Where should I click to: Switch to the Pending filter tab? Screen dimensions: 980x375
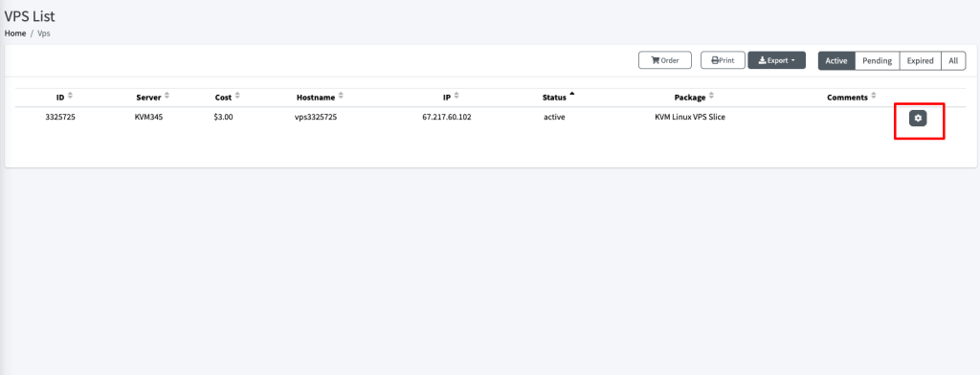pyautogui.click(x=877, y=60)
